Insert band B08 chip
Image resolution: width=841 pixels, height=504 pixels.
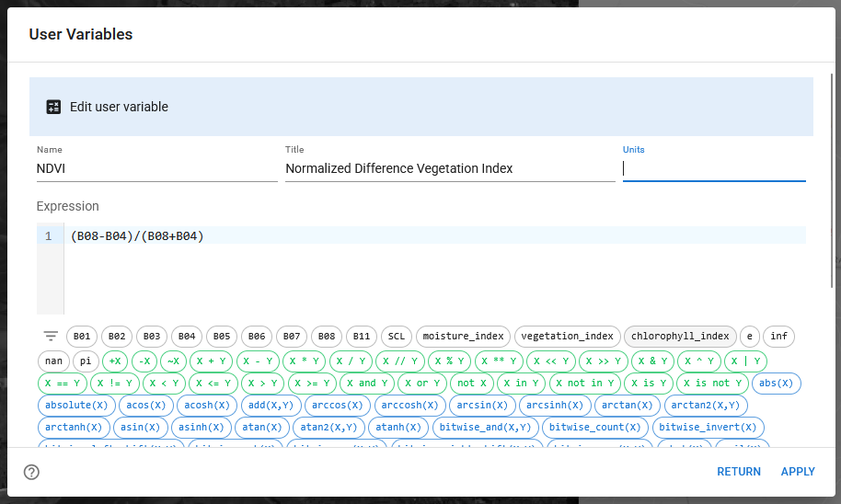pyautogui.click(x=327, y=337)
